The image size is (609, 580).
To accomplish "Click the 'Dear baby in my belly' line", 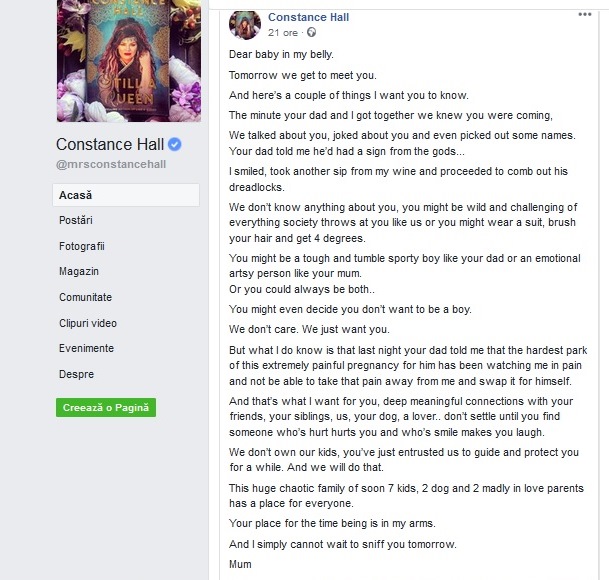I will [x=281, y=54].
